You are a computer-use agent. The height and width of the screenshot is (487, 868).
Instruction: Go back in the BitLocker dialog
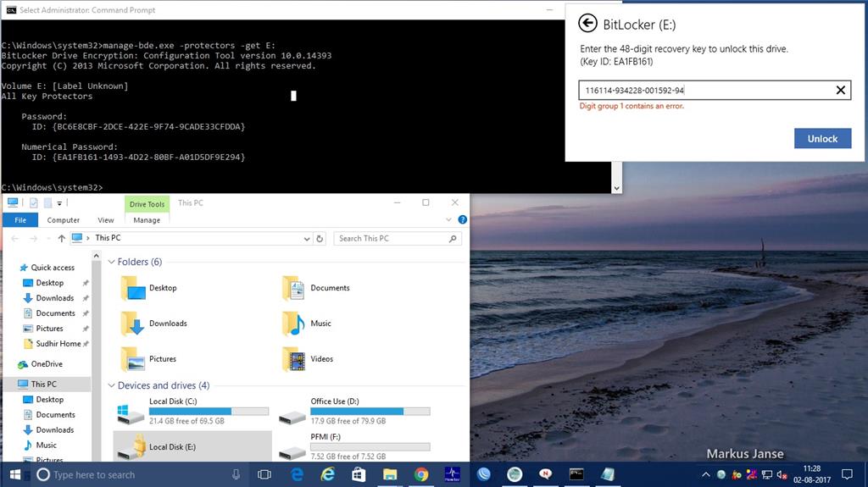pos(587,23)
